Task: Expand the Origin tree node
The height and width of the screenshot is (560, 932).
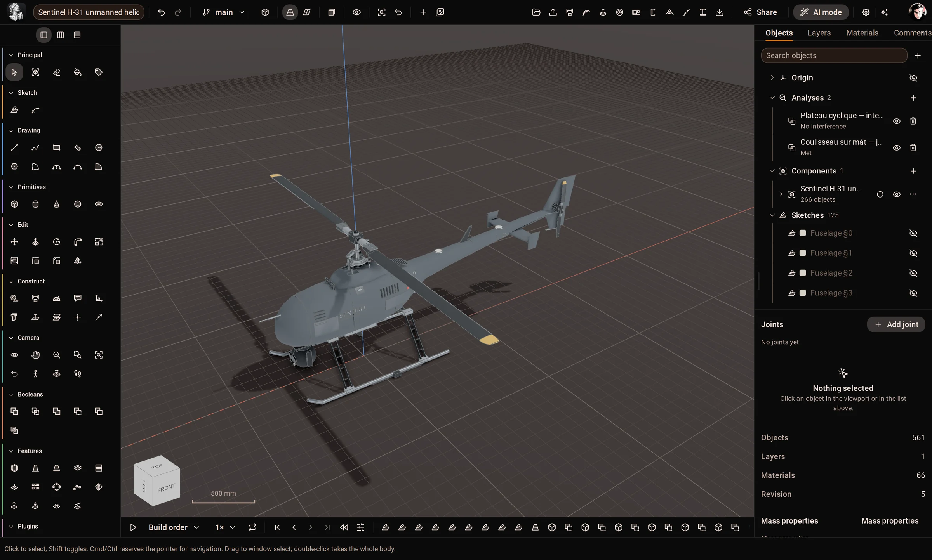Action: (772, 78)
